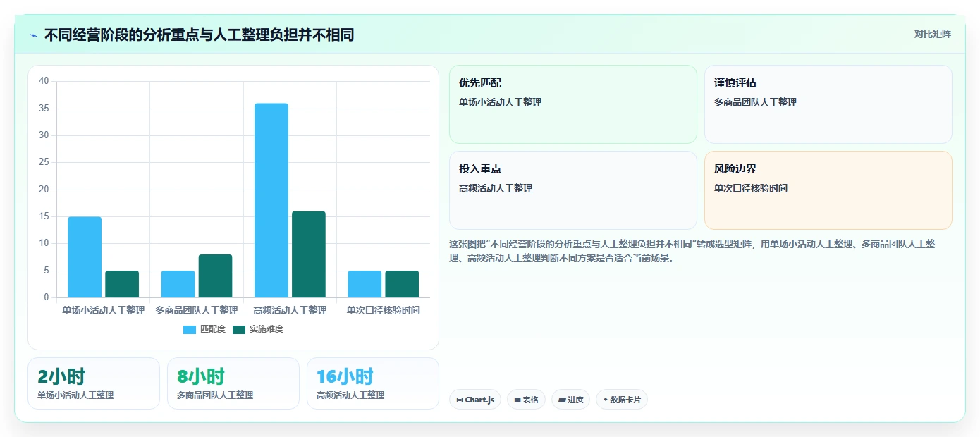This screenshot has height=437, width=980.
Task: Select the 2小时 stat card
Action: pos(94,383)
